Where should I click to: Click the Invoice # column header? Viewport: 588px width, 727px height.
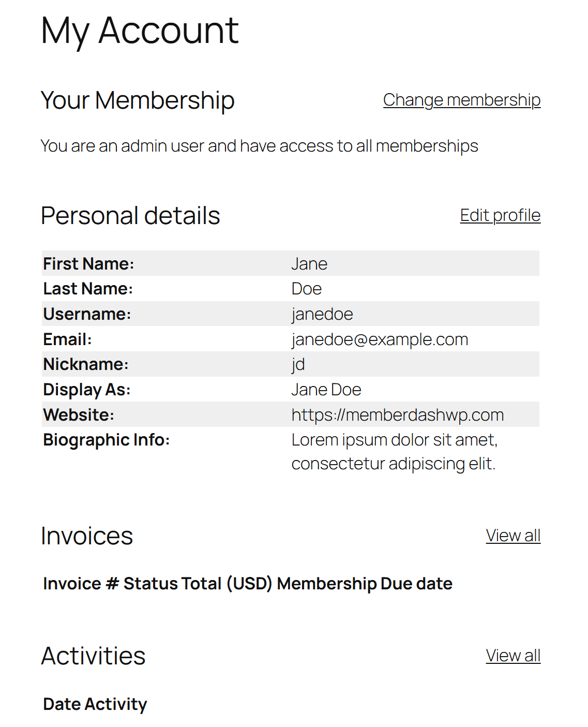coord(81,584)
